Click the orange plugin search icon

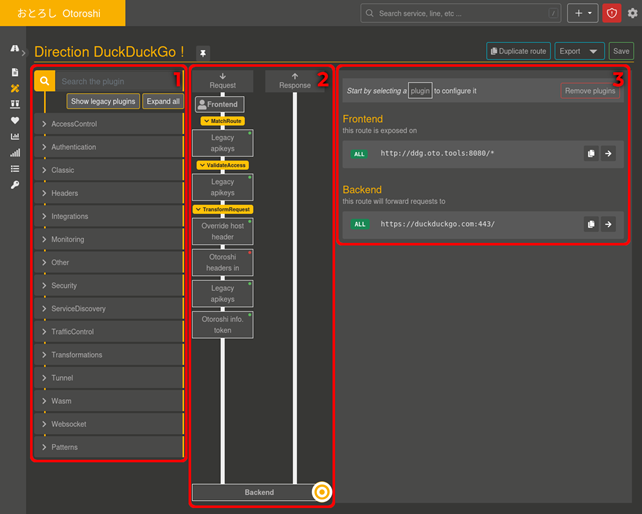[44, 81]
